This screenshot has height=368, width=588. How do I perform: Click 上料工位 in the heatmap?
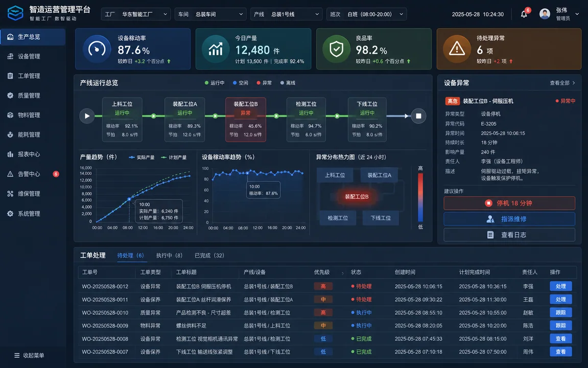click(x=335, y=175)
